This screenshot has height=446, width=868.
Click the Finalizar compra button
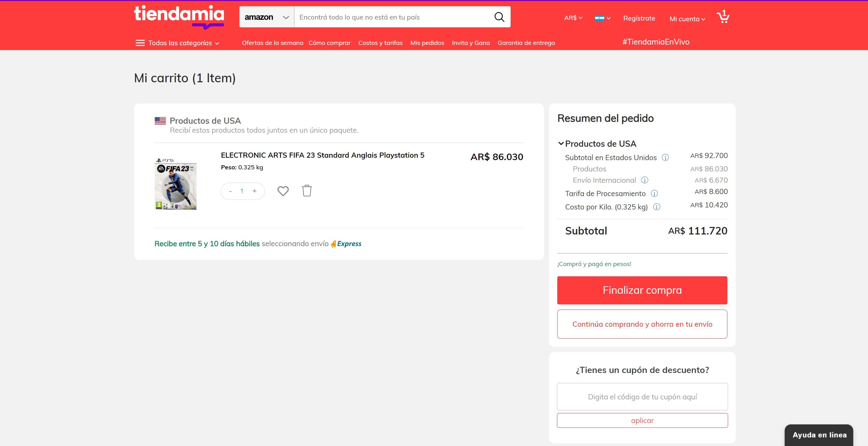click(x=642, y=290)
